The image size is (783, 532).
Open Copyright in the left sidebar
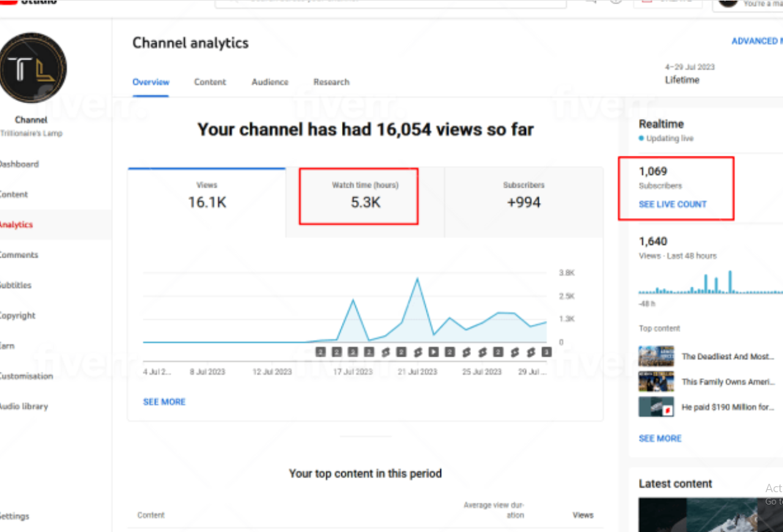17,316
